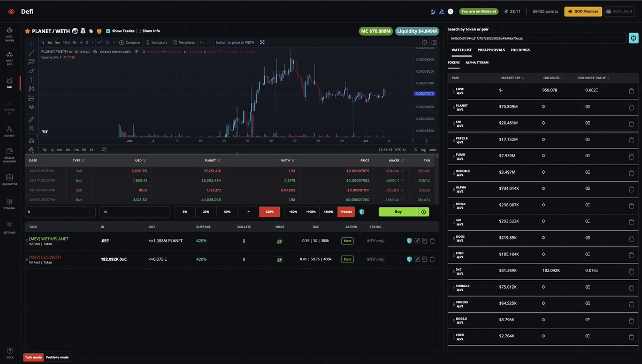Set chart interval to 15m
Image resolution: width=642 pixels, height=364 pixels.
coord(66,42)
